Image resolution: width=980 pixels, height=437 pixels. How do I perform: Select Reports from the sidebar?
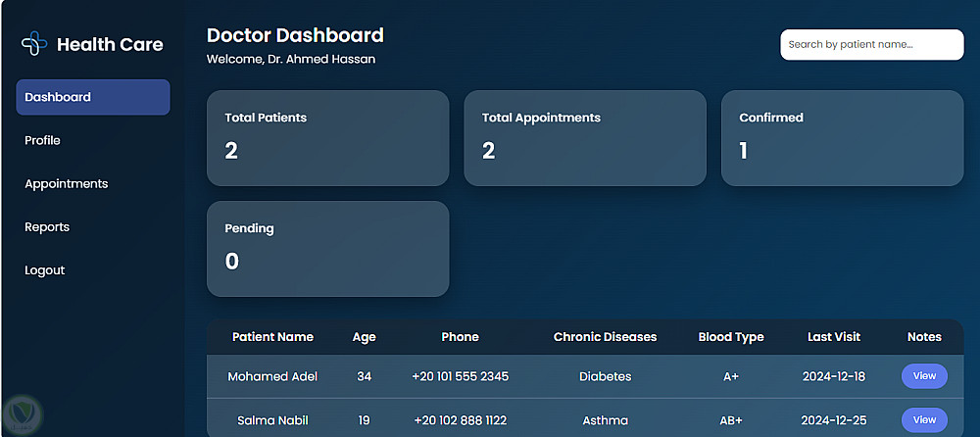(x=47, y=227)
